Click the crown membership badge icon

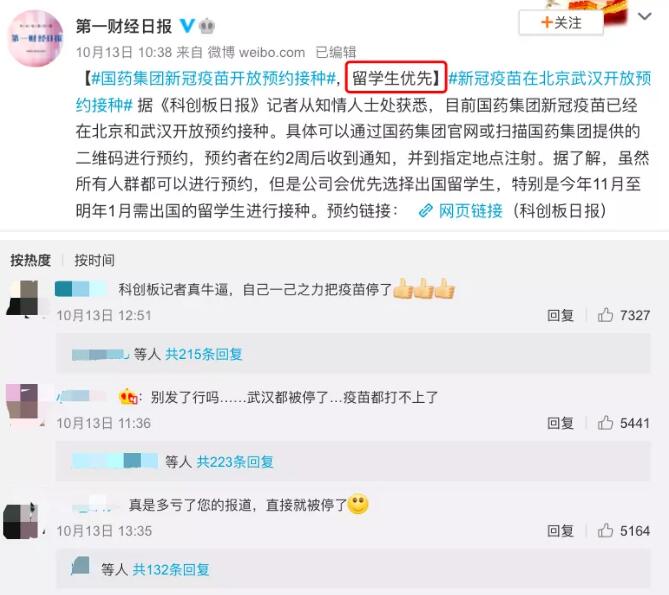[x=207, y=26]
